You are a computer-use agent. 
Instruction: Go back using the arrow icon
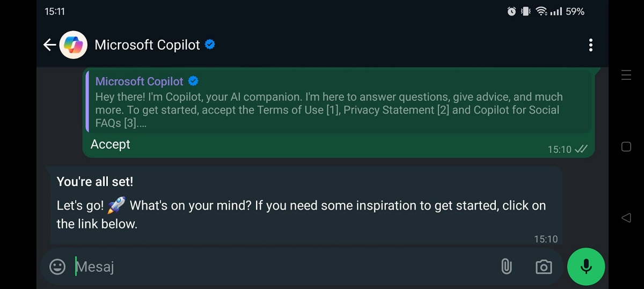(49, 45)
